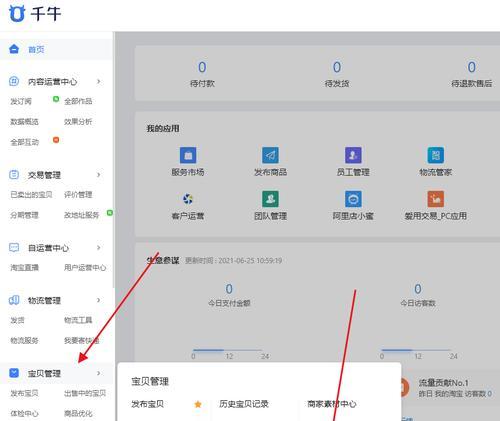Open 物流服务 link

tap(24, 341)
